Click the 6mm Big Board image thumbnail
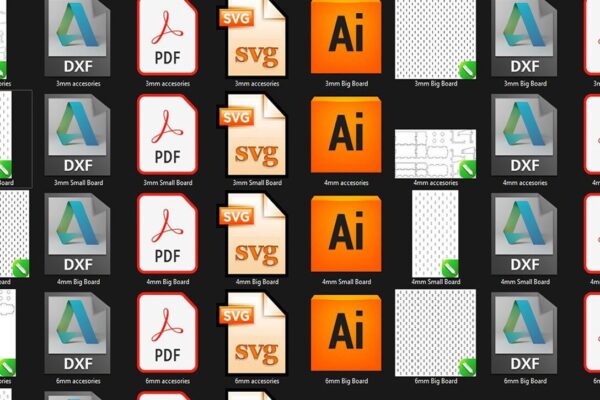 [435, 333]
